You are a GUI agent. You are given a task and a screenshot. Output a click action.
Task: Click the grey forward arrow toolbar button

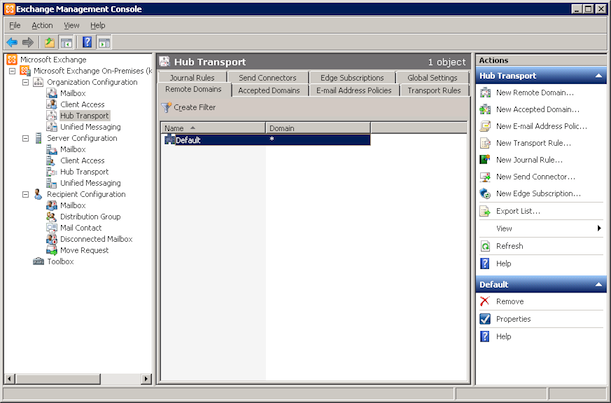(28, 42)
